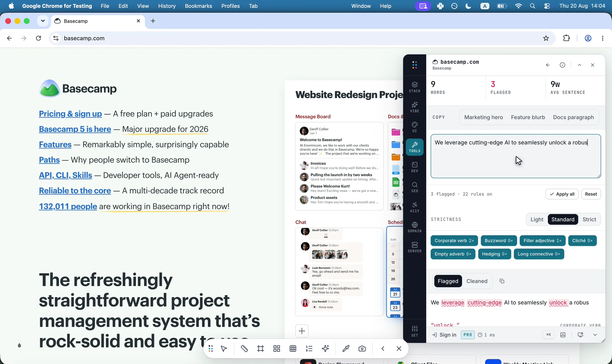Set strictness to Light
The width and height of the screenshot is (612, 364).
pyautogui.click(x=537, y=219)
